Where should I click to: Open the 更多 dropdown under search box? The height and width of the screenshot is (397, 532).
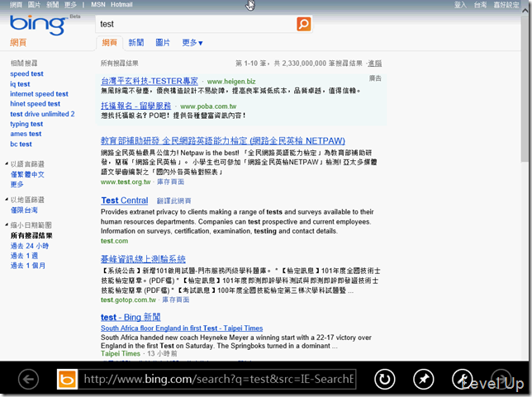[x=192, y=43]
